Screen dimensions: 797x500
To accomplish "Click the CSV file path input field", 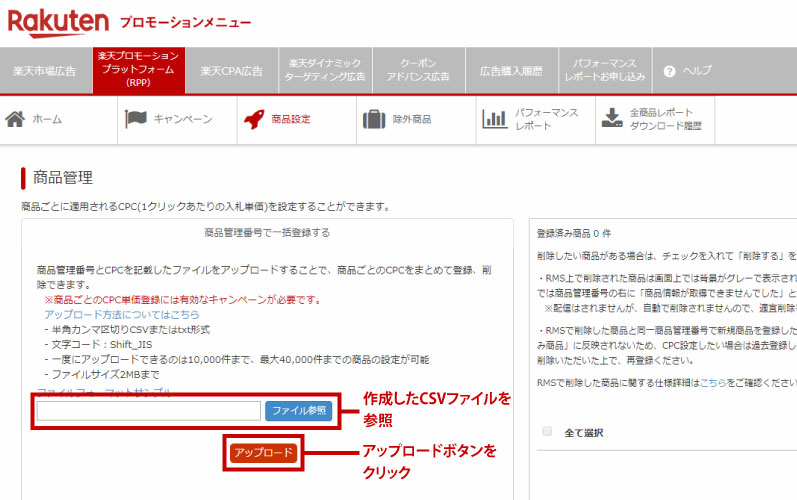I will 148,411.
